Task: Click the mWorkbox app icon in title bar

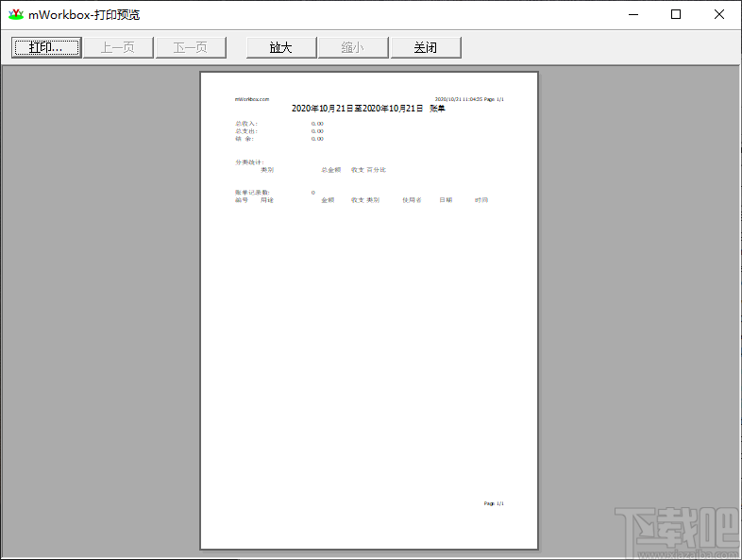Action: pyautogui.click(x=16, y=15)
